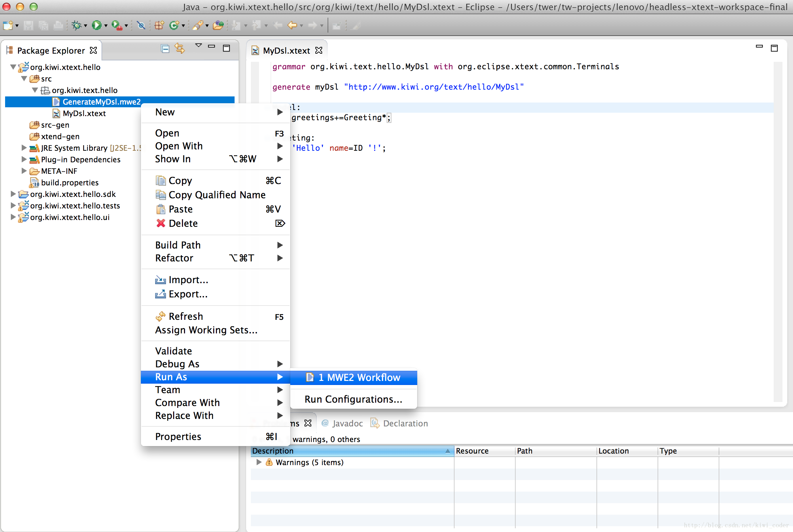The image size is (793, 532).
Task: Select Import... in context menu
Action: coord(216,280)
